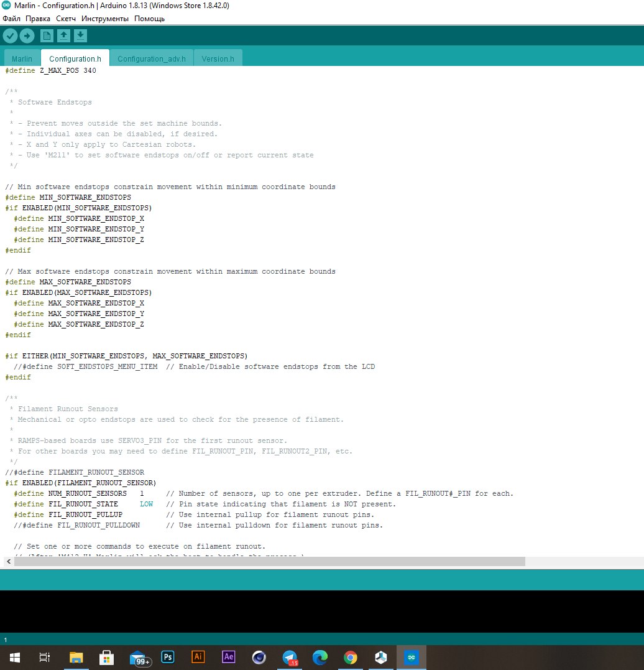Open the Windows Start menu

coord(15,657)
